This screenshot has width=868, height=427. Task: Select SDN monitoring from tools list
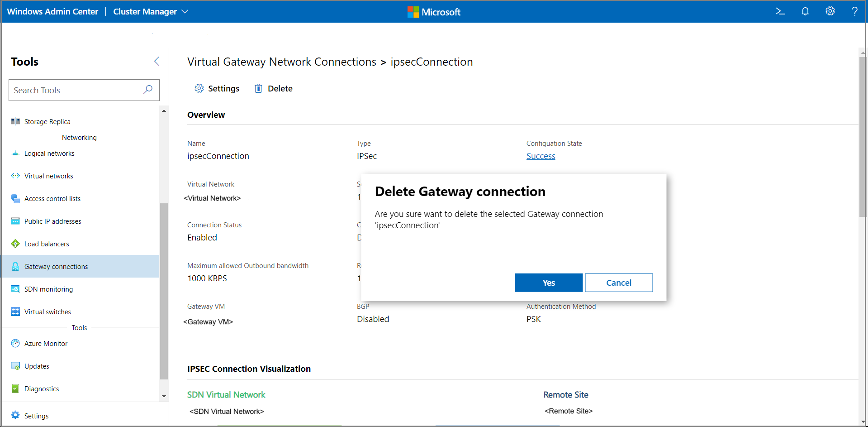click(x=48, y=289)
